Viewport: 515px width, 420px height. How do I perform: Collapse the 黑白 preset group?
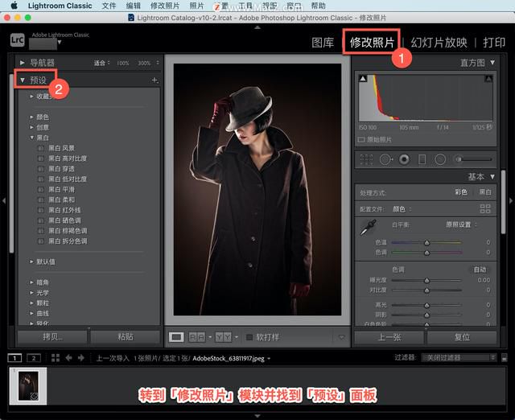(32, 138)
